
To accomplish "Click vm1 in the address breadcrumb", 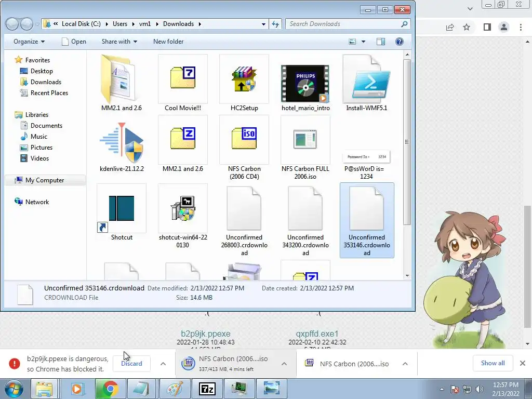I will coord(145,24).
